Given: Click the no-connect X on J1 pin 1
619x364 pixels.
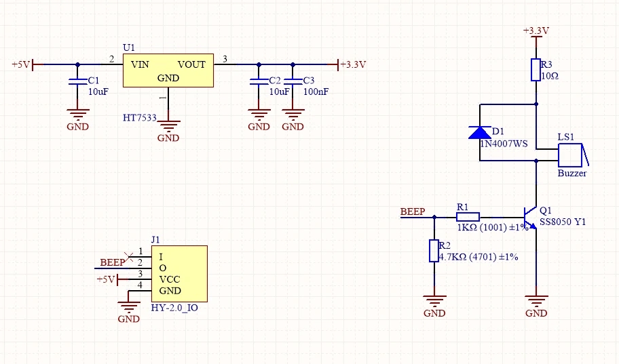Looking at the screenshot, I should (130, 255).
